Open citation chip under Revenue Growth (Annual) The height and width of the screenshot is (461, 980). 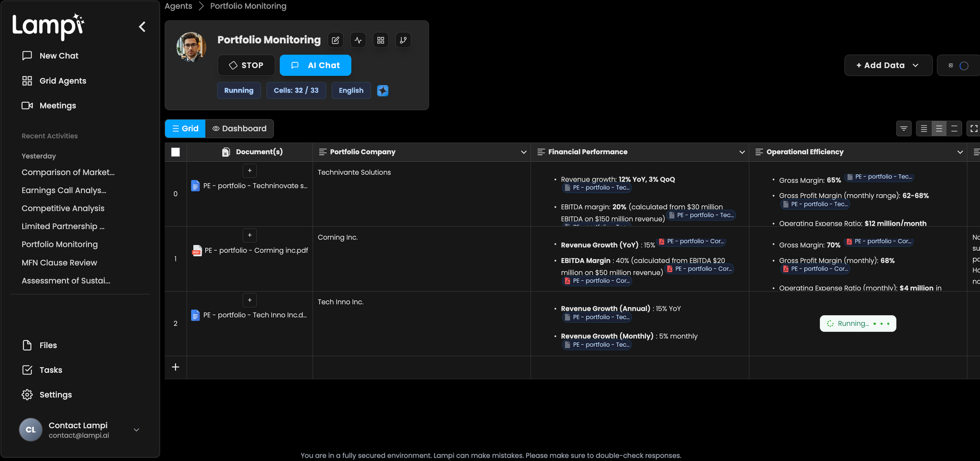597,317
